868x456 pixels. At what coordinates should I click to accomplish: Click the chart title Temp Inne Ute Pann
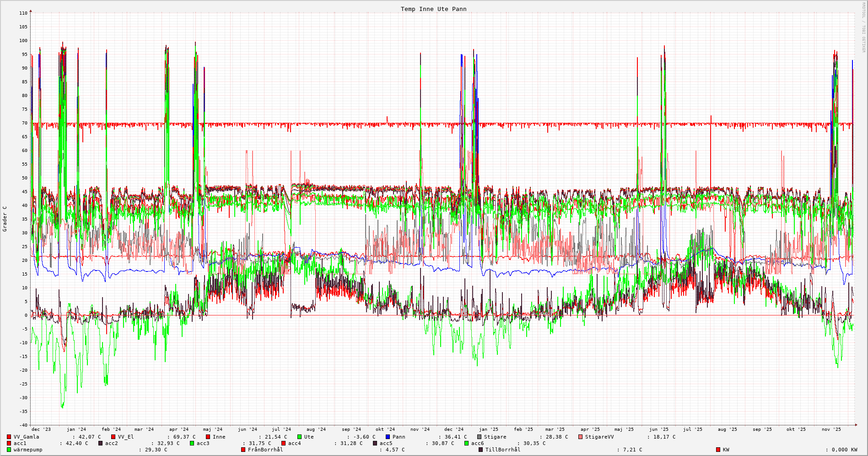(x=433, y=9)
